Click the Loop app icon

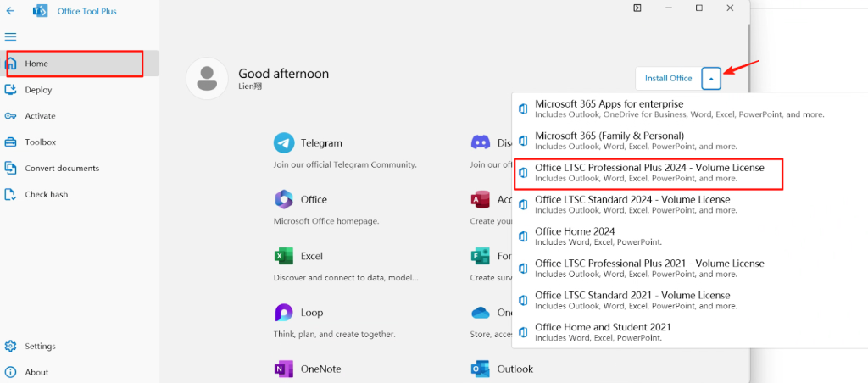(283, 313)
